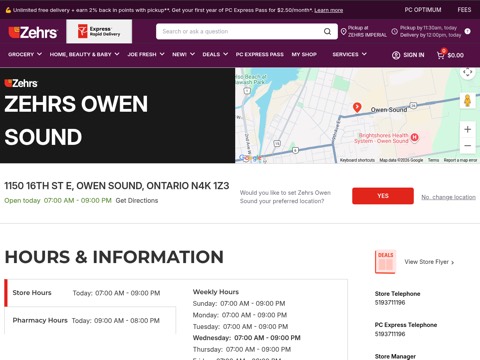Image resolution: width=480 pixels, height=360 pixels.
Task: Click the Brightshores Health hospital marker
Action: [414, 137]
